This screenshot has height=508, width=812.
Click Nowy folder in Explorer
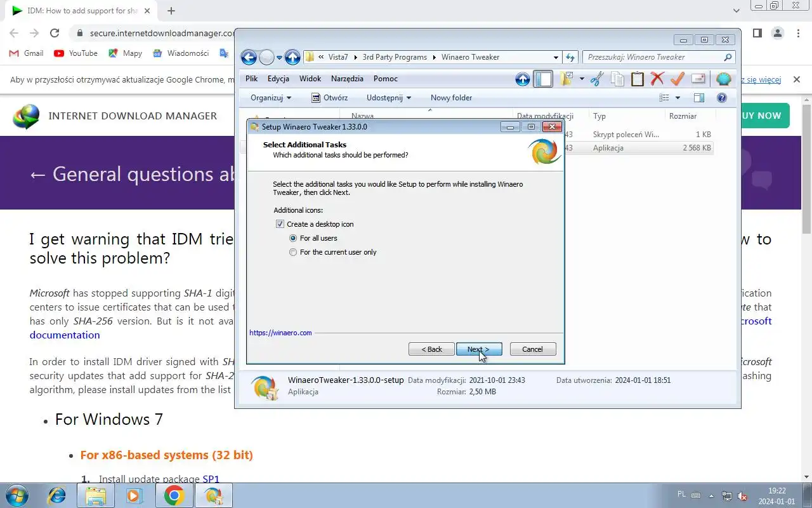(451, 98)
